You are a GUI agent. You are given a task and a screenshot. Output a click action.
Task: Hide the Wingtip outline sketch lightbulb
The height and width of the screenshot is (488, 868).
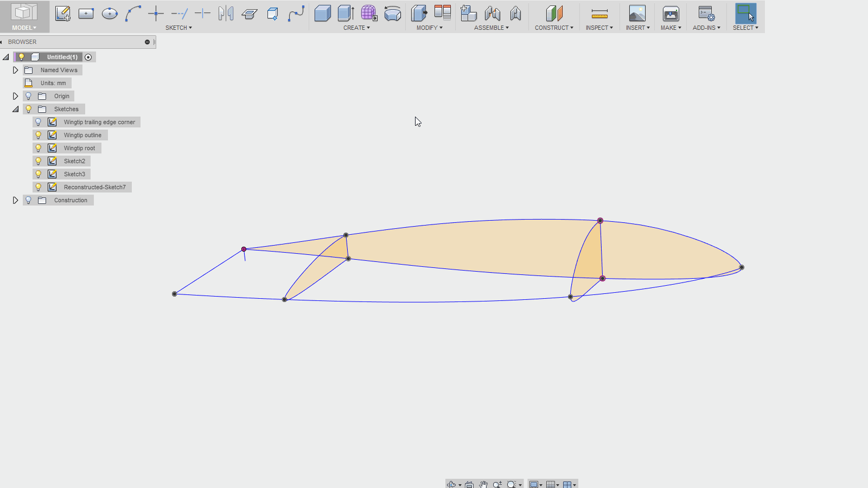coord(39,135)
